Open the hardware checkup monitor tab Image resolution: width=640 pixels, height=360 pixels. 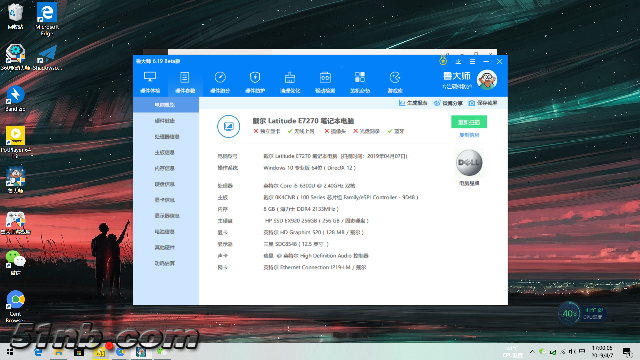(x=150, y=82)
